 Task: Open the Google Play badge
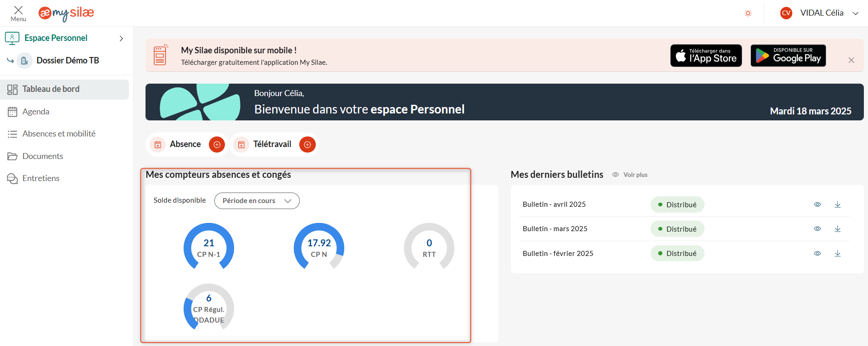tap(788, 56)
